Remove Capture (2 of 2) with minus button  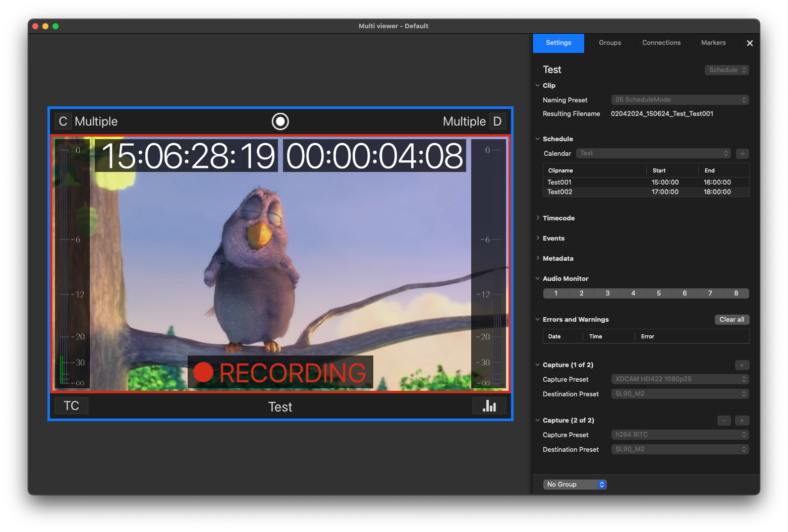(x=724, y=421)
